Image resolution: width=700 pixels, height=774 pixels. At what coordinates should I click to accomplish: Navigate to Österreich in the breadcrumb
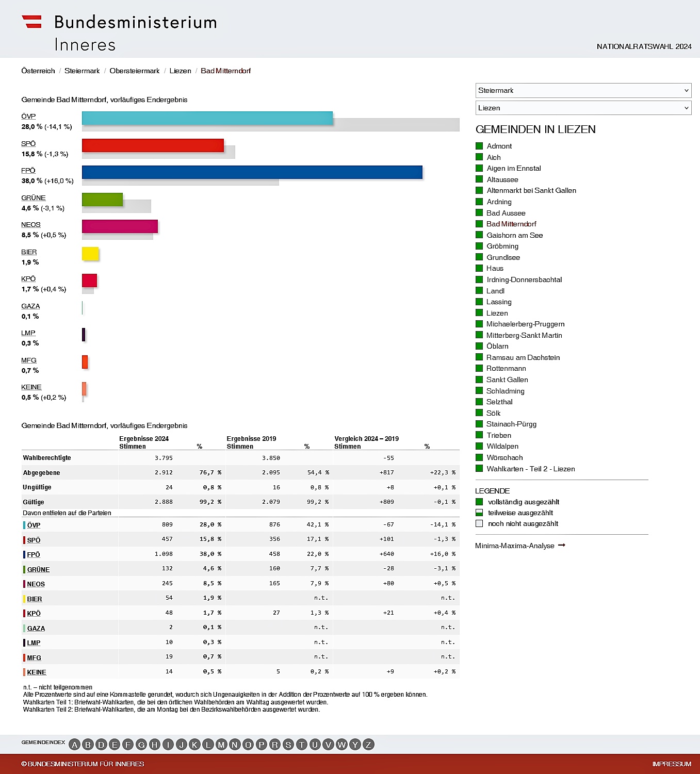pos(38,71)
